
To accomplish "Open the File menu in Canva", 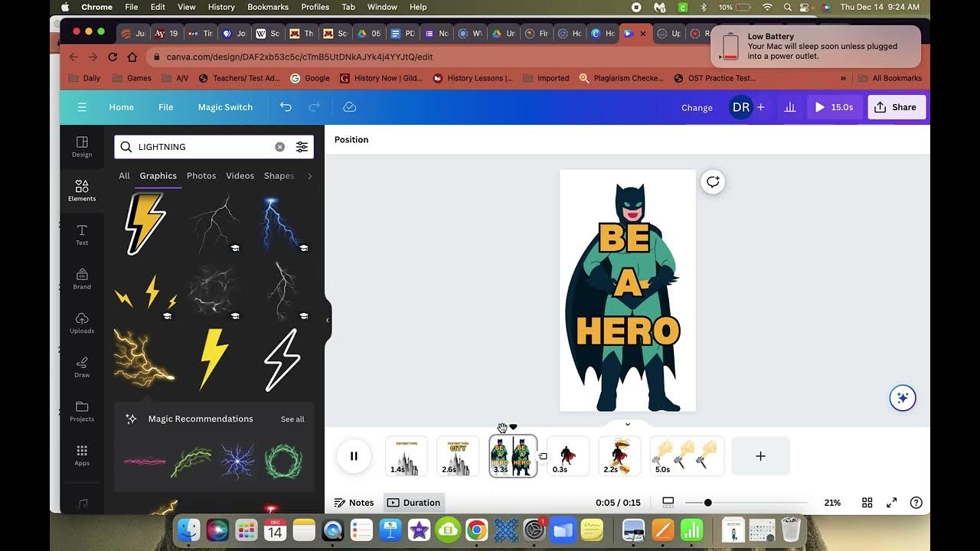I will pyautogui.click(x=166, y=107).
